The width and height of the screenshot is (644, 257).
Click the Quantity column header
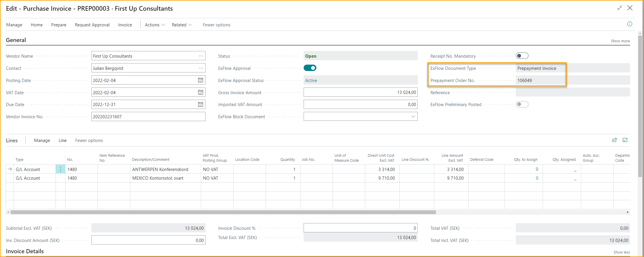pos(287,159)
